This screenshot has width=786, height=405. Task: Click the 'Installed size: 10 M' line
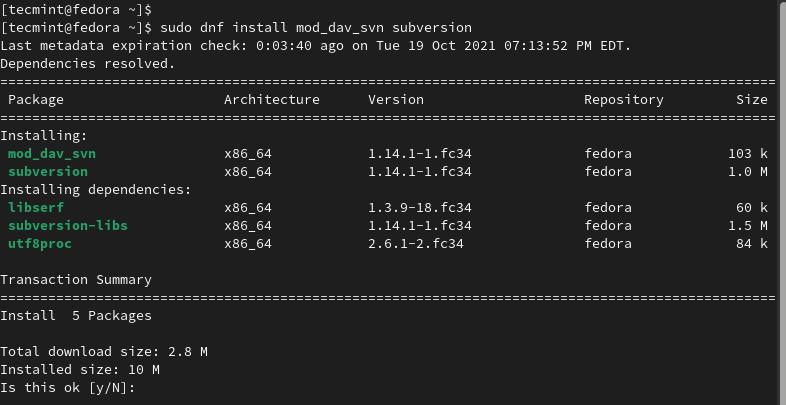click(79, 370)
